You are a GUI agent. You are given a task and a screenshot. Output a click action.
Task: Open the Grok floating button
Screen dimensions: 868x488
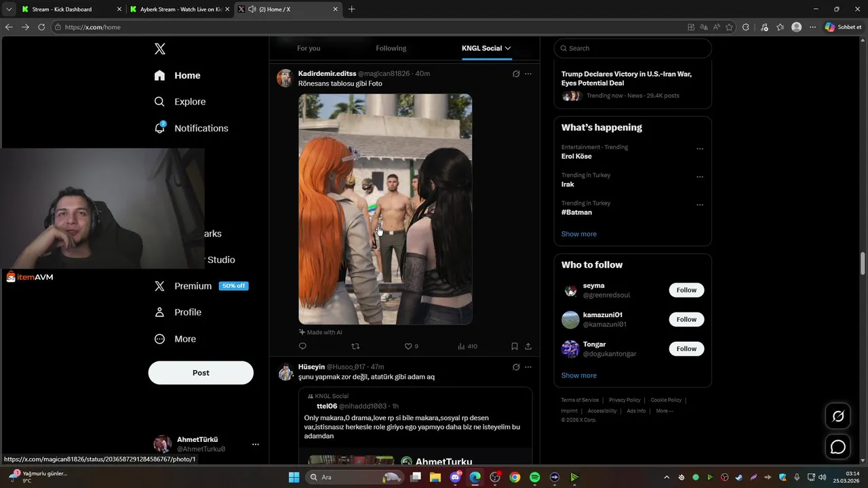point(838,416)
